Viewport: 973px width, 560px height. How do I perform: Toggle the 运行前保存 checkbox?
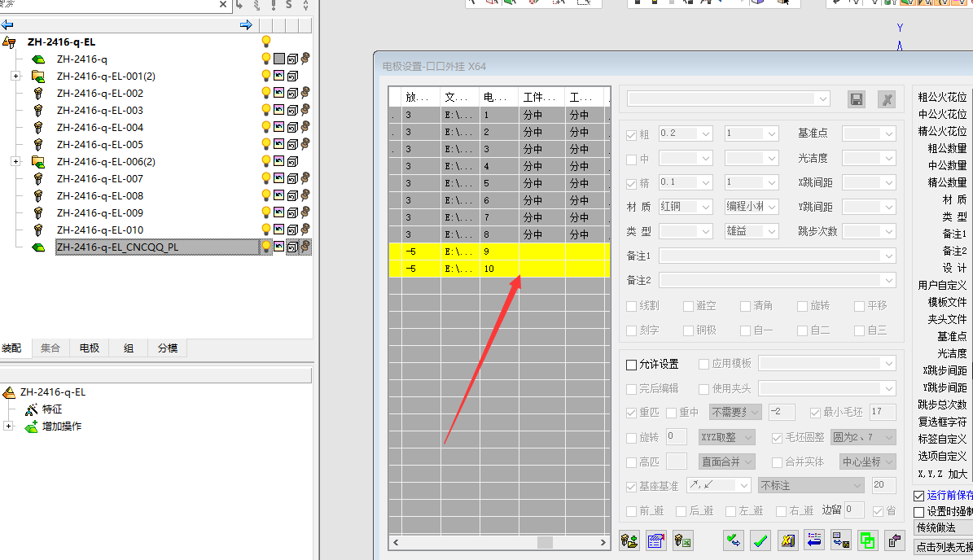coord(919,496)
